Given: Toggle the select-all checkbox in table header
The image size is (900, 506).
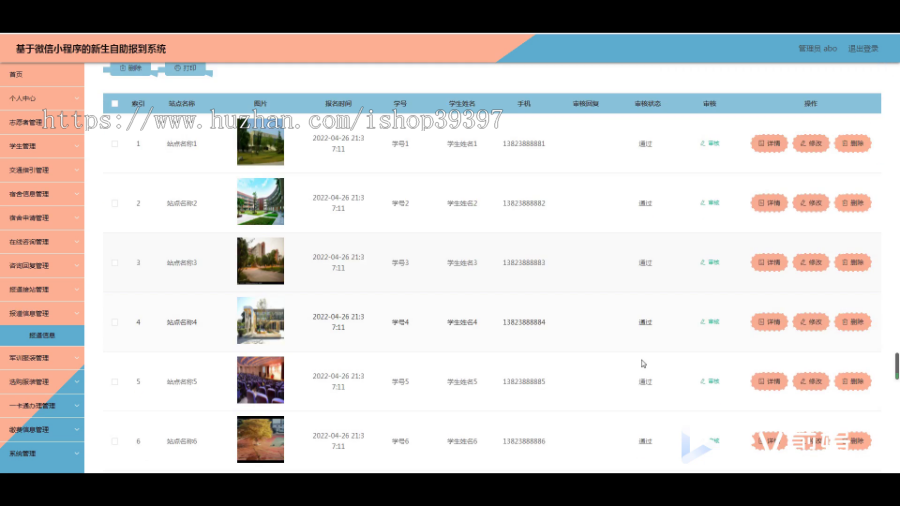Looking at the screenshot, I should [x=115, y=104].
